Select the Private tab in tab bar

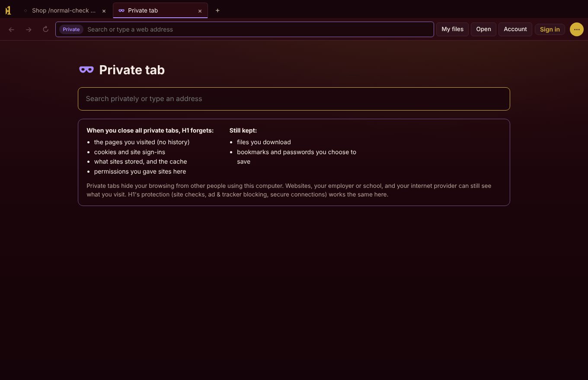point(160,10)
